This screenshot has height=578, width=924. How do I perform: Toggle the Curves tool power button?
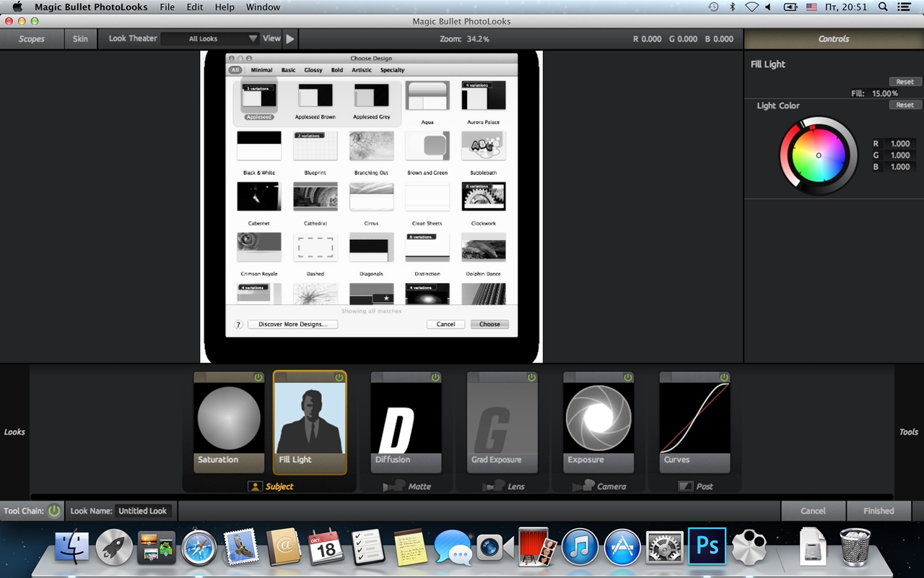pos(724,377)
